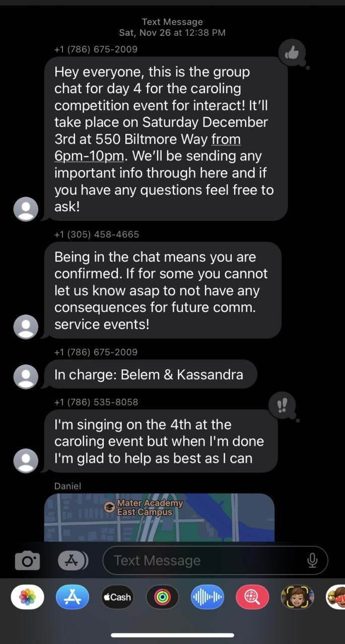Tap the home indicator bar
This screenshot has height=644, width=345.
coord(172,635)
